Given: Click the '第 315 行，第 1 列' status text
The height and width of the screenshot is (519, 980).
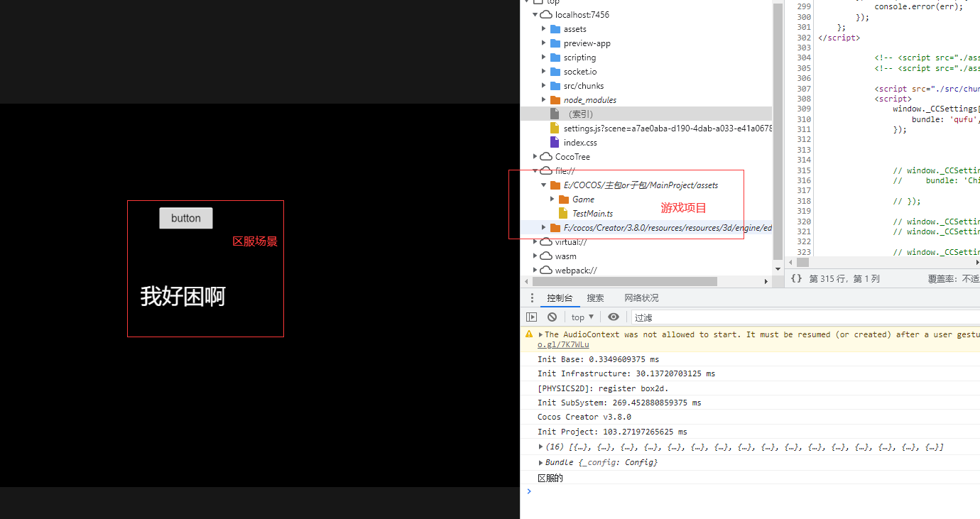Looking at the screenshot, I should [844, 279].
